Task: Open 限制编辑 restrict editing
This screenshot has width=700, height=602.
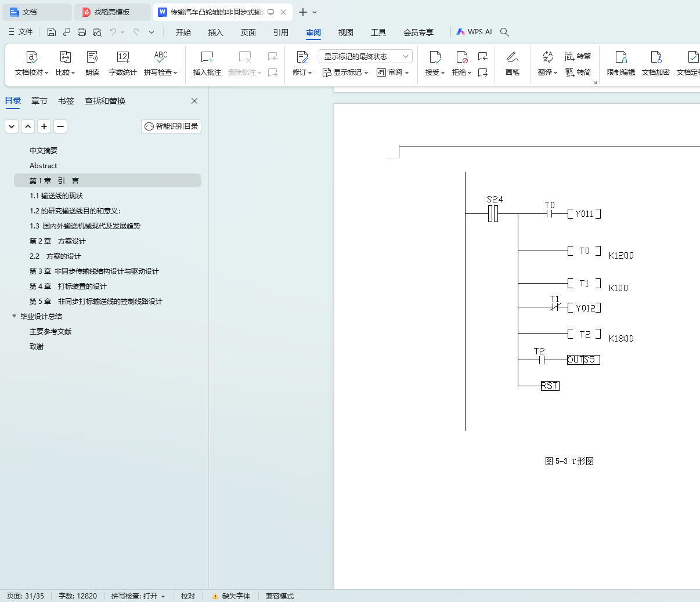Action: 621,63
